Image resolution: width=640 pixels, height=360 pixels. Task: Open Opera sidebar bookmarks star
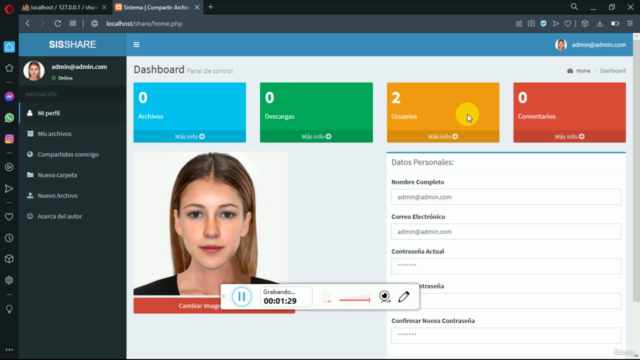tap(9, 68)
